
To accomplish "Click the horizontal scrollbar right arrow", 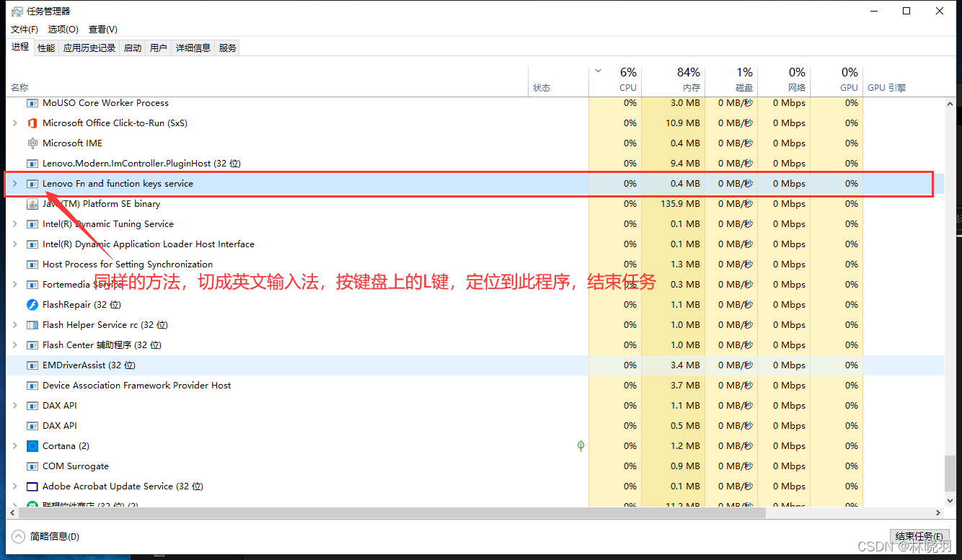I will point(938,513).
